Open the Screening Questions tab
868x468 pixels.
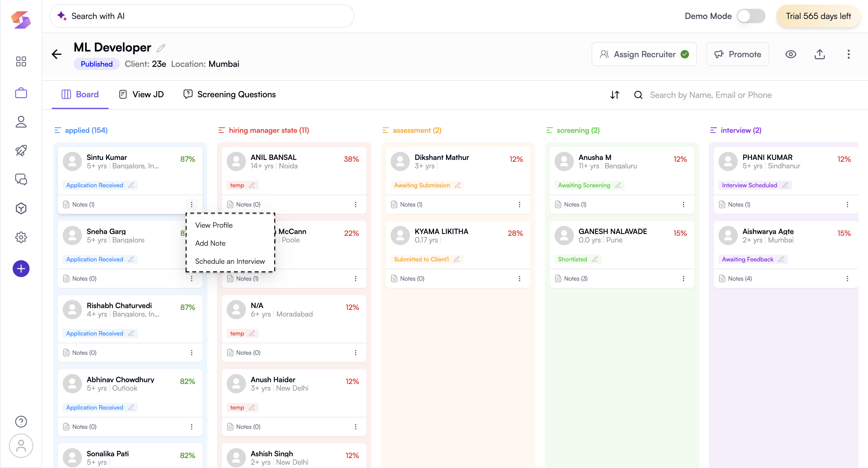229,95
